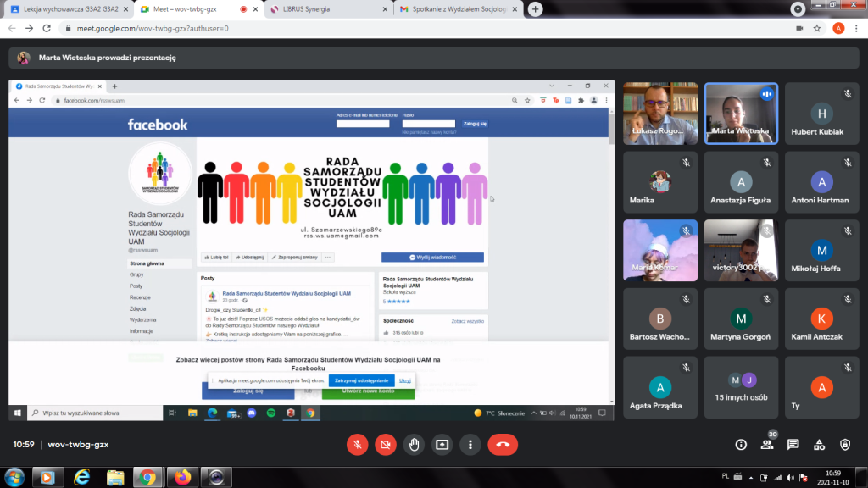Open more options three-dot menu in Meet
The width and height of the screenshot is (868, 488).
470,444
